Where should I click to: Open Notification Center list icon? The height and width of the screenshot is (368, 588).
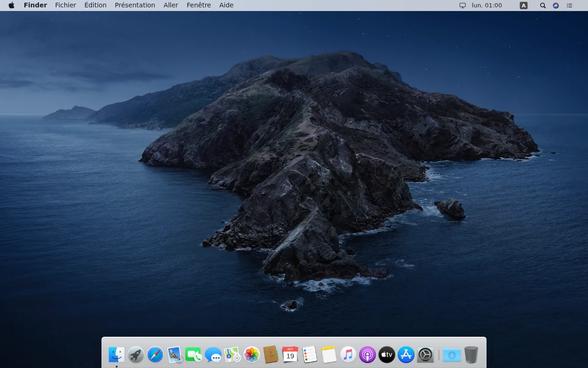click(570, 6)
